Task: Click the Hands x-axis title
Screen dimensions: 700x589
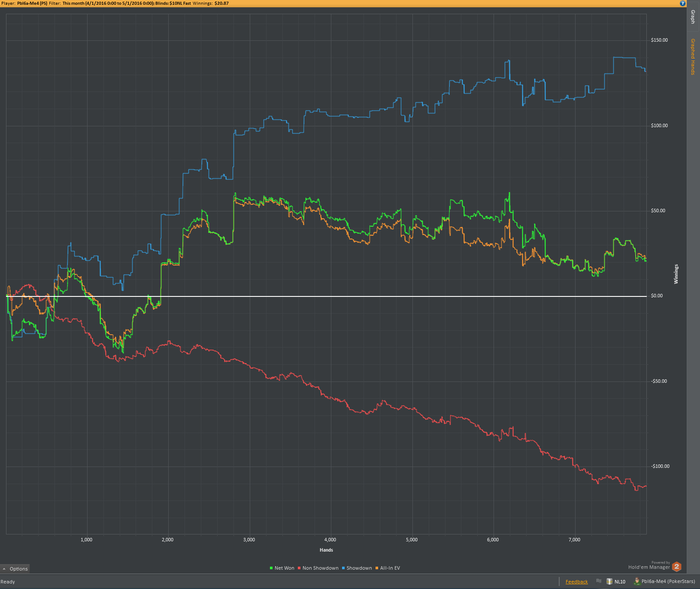Action: point(326,550)
